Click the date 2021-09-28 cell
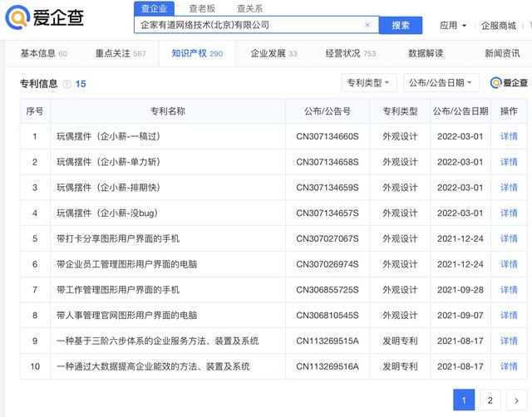This screenshot has width=532, height=417. click(x=460, y=290)
